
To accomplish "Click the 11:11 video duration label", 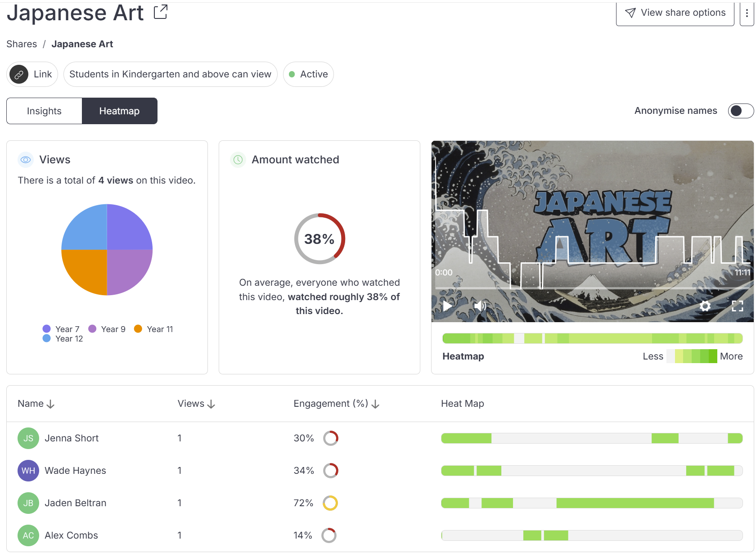I will [x=742, y=273].
